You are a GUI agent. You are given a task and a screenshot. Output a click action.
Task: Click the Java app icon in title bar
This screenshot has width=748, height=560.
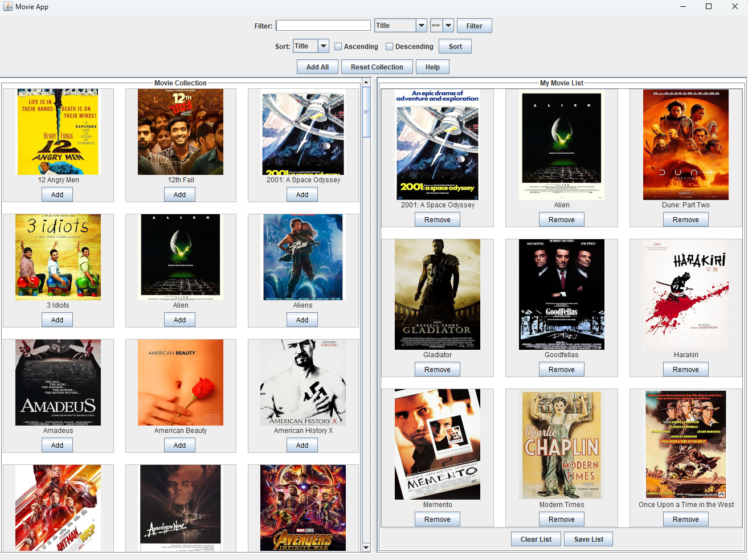pos(8,6)
